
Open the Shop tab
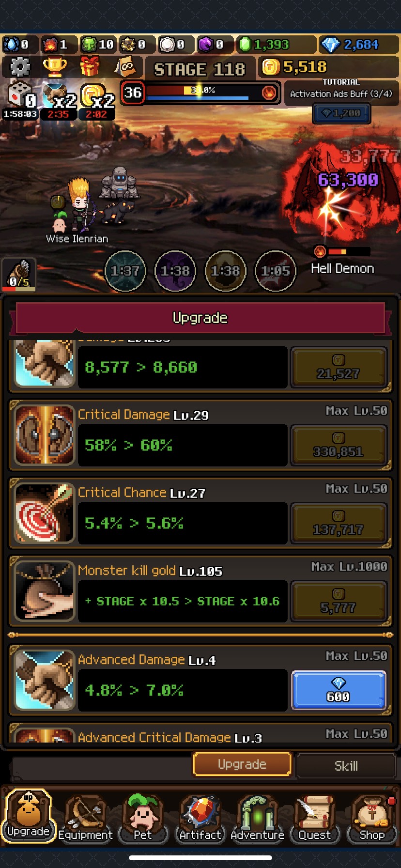[x=372, y=817]
